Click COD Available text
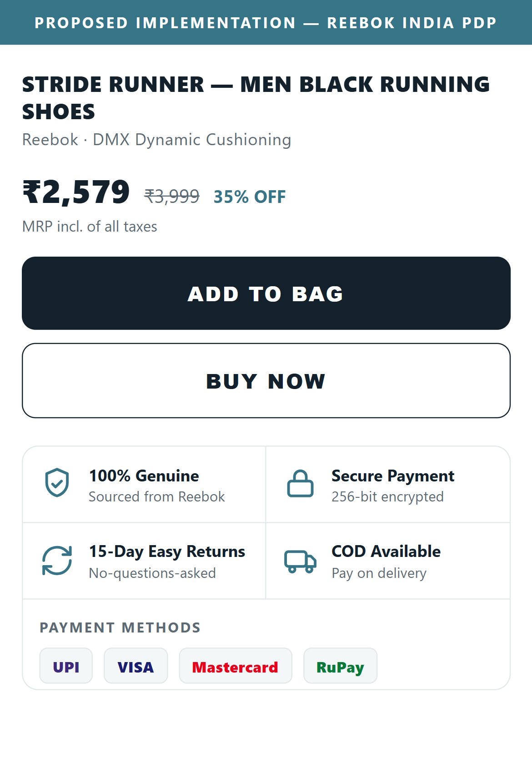532x774 pixels. tap(386, 551)
